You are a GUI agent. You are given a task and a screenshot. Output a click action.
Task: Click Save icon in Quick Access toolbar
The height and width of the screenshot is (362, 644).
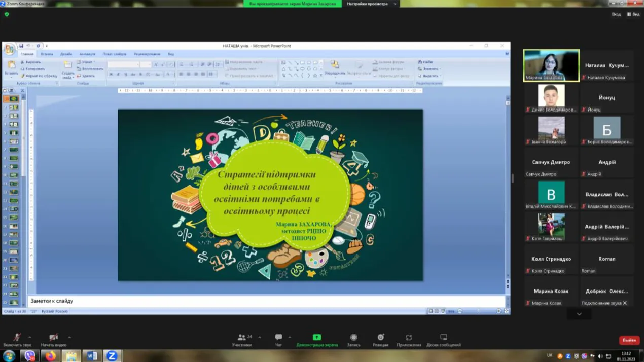(x=21, y=46)
